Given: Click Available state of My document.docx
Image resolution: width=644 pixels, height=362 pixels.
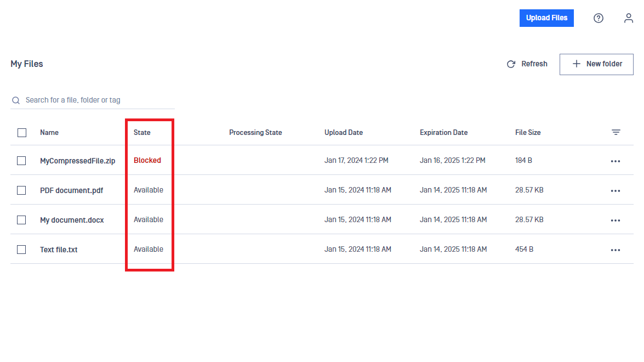Looking at the screenshot, I should [x=149, y=219].
